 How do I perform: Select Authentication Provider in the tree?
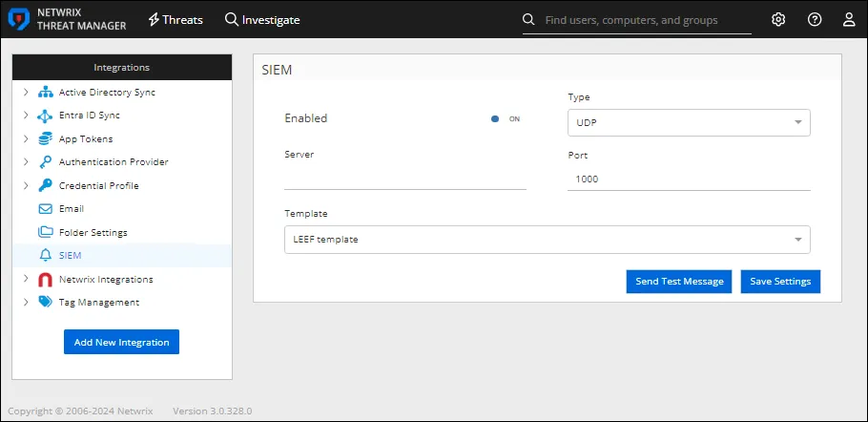point(114,162)
